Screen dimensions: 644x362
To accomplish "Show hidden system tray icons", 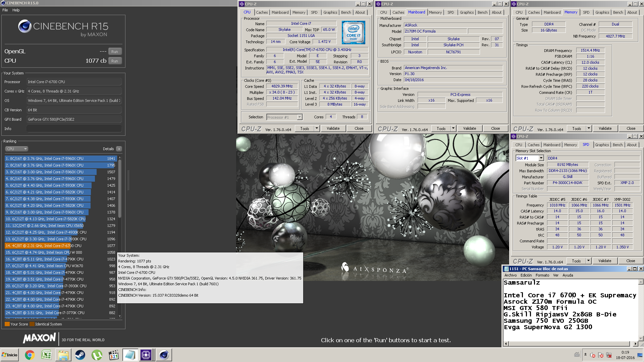I will [585, 355].
